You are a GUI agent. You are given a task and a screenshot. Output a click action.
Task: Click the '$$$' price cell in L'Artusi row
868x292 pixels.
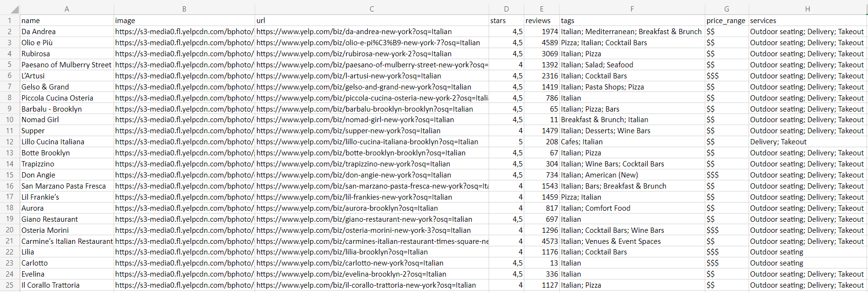point(726,76)
